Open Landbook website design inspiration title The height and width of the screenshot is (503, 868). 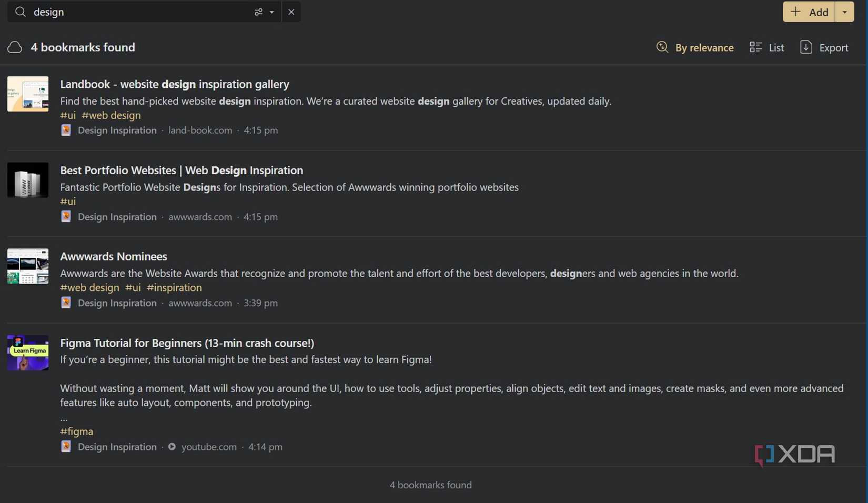pyautogui.click(x=174, y=84)
